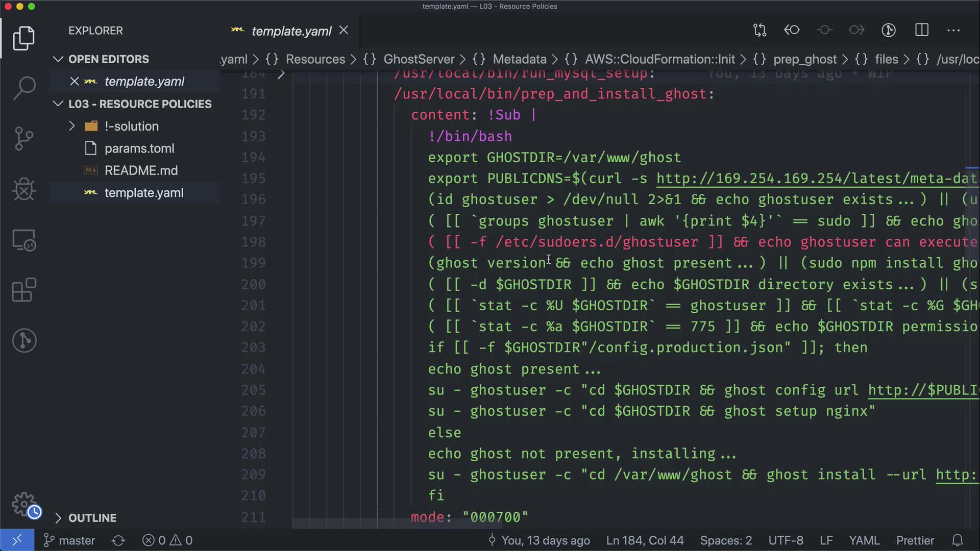This screenshot has height=551, width=980.
Task: Unfold the collapsed code region arrow
Action: click(281, 74)
